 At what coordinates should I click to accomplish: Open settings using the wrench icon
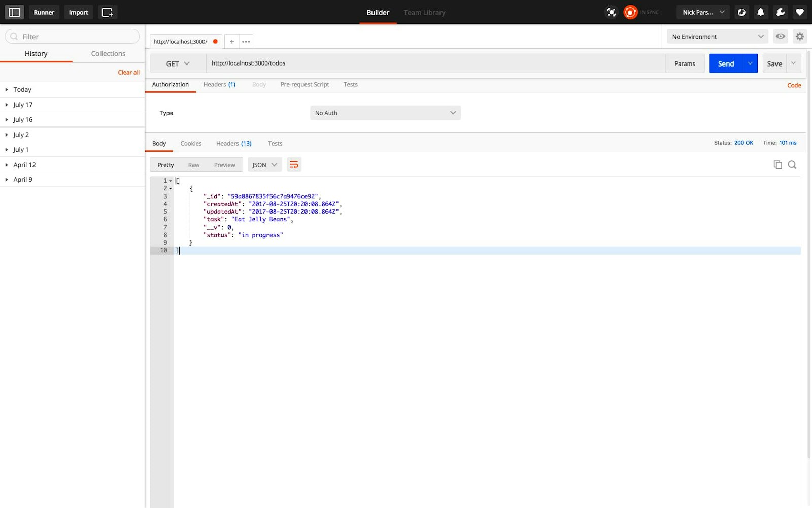click(780, 12)
